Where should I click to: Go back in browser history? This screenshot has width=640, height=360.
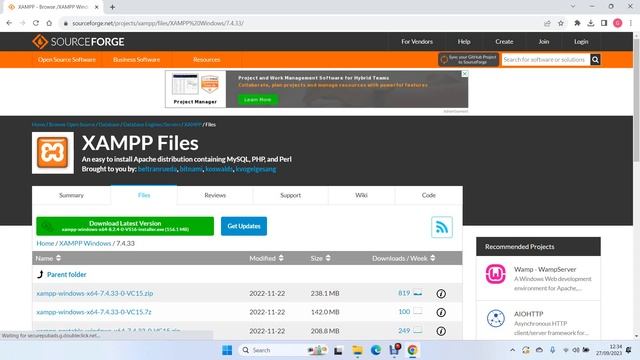(x=9, y=23)
